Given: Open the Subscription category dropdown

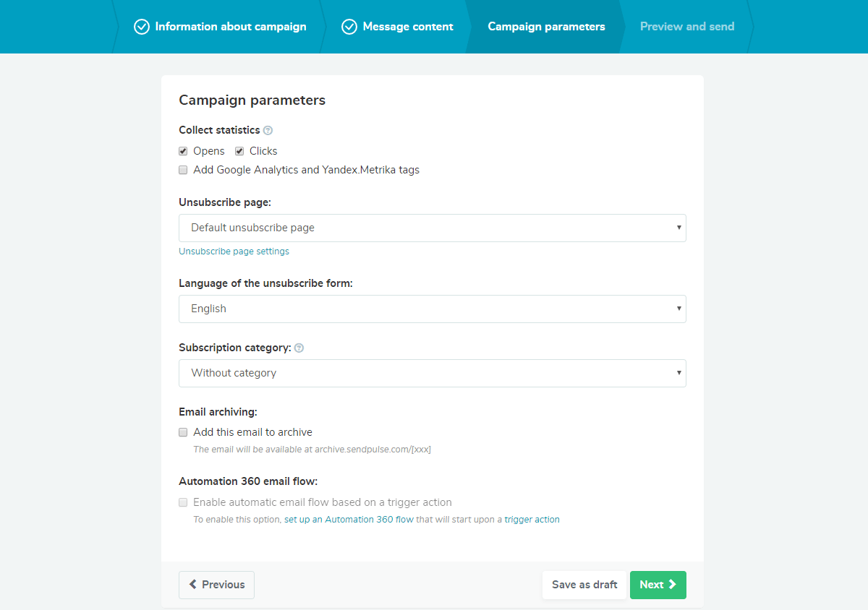Looking at the screenshot, I should tap(432, 373).
